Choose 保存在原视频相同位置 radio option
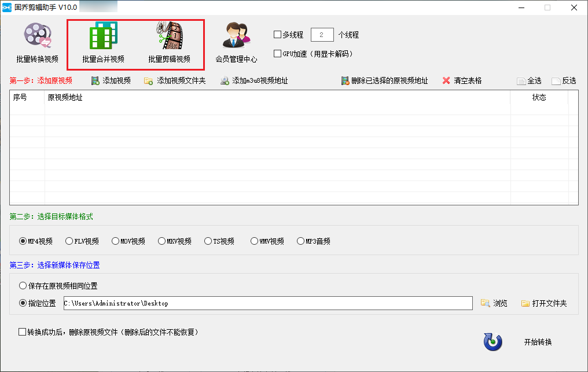Screen dimensions: 588x372 tap(23, 286)
